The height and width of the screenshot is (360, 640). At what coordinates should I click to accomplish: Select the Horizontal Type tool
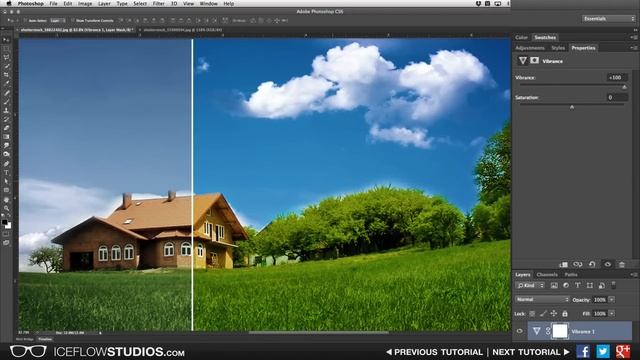pyautogui.click(x=6, y=173)
